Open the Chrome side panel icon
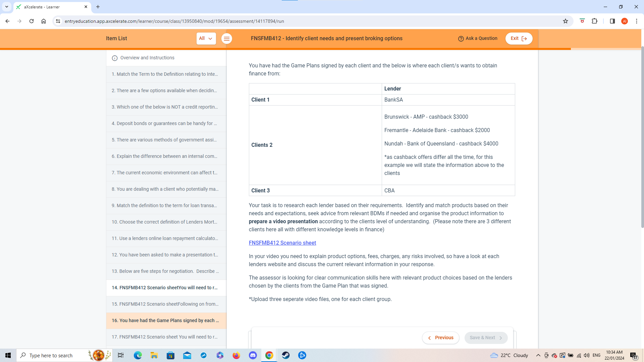This screenshot has width=644, height=362. pyautogui.click(x=612, y=21)
